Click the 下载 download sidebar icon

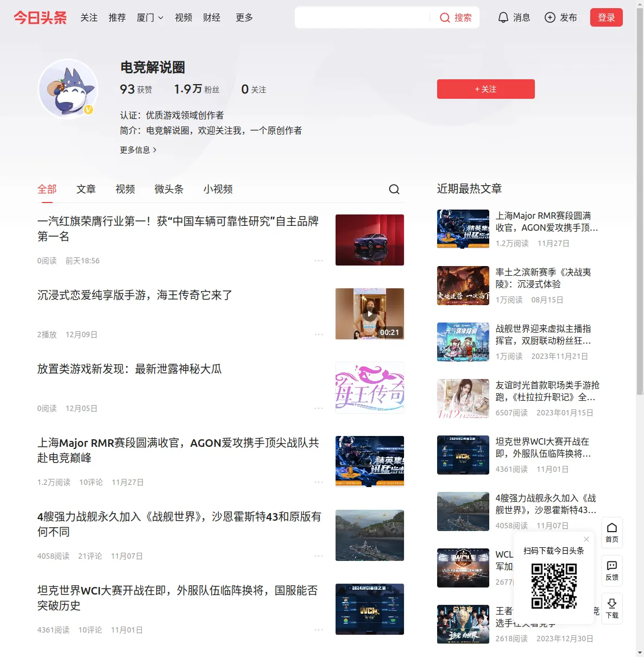[612, 608]
